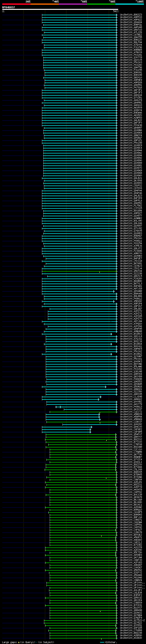
Task: Choose the UniRef100_Q9FVG7 label
Action: [131, 306]
